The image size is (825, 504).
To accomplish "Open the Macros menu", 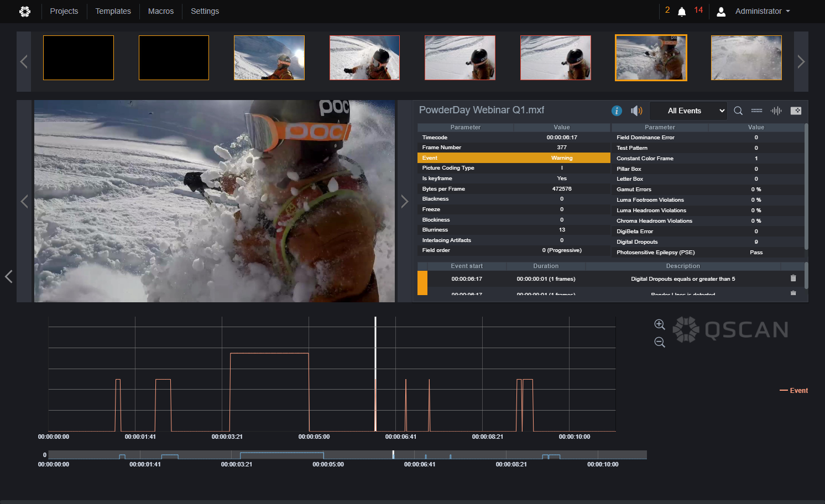I will pyautogui.click(x=161, y=11).
